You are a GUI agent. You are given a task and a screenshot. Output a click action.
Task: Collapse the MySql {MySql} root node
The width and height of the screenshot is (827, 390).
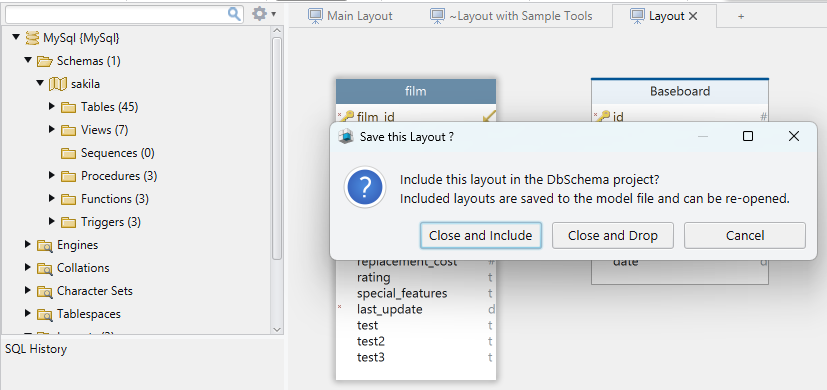point(16,37)
